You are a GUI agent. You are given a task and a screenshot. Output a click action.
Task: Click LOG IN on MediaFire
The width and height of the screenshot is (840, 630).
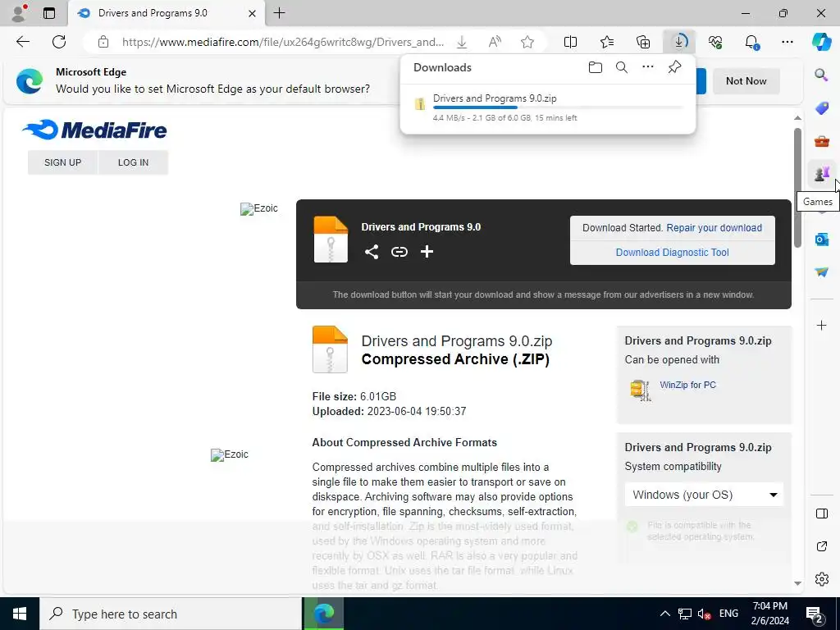click(x=134, y=162)
